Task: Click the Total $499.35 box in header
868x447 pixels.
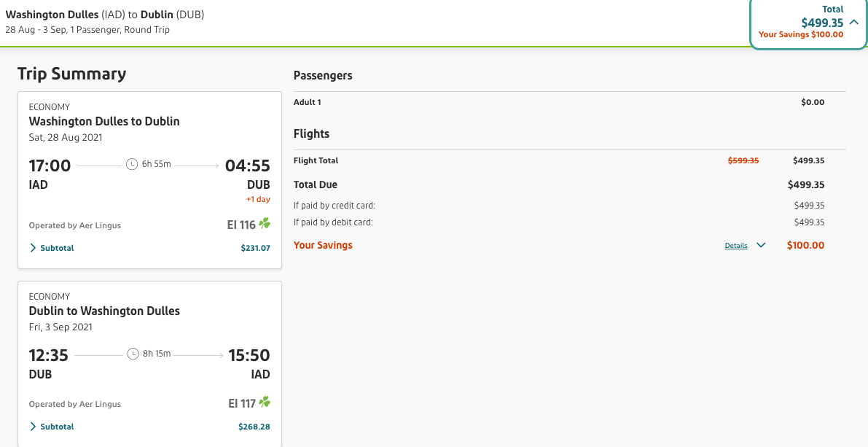Action: tap(808, 23)
